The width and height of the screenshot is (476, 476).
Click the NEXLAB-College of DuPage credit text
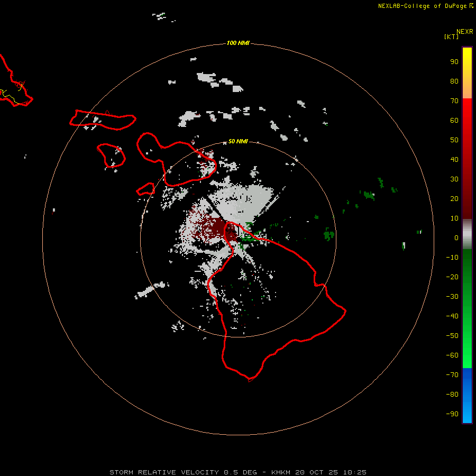coord(423,6)
